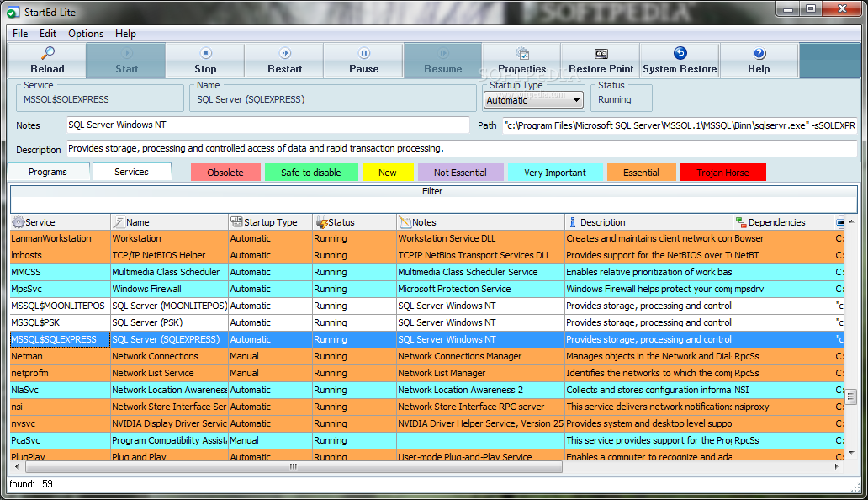Sort by the Description column header
Image resolution: width=868 pixels, height=500 pixels.
[x=649, y=222]
